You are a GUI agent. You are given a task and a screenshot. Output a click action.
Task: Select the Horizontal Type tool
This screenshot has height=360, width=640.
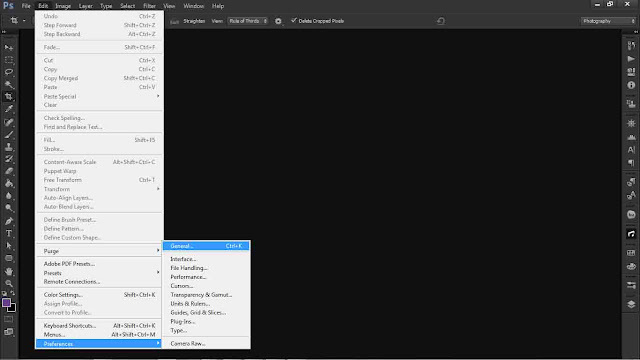pos(9,233)
